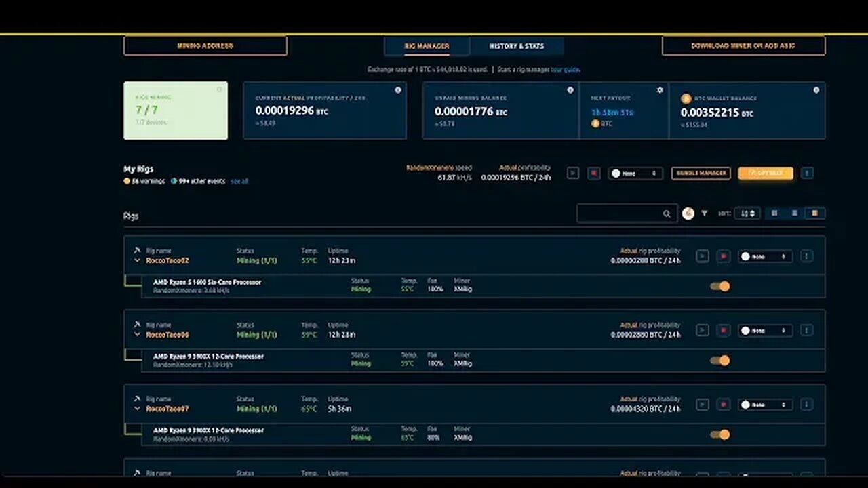The height and width of the screenshot is (488, 868).
Task: Switch to the third detailed rig layout
Action: coord(814,213)
